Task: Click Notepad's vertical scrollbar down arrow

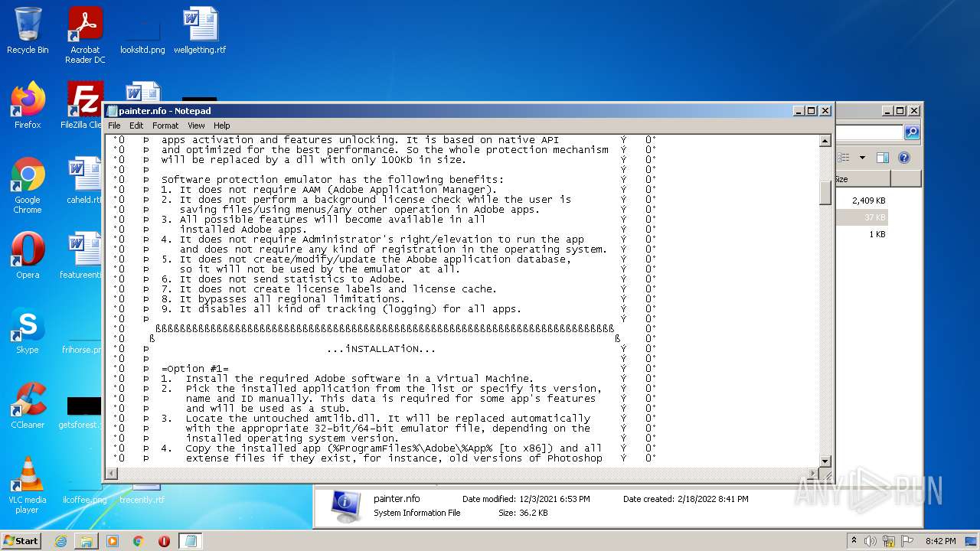Action: click(x=825, y=461)
